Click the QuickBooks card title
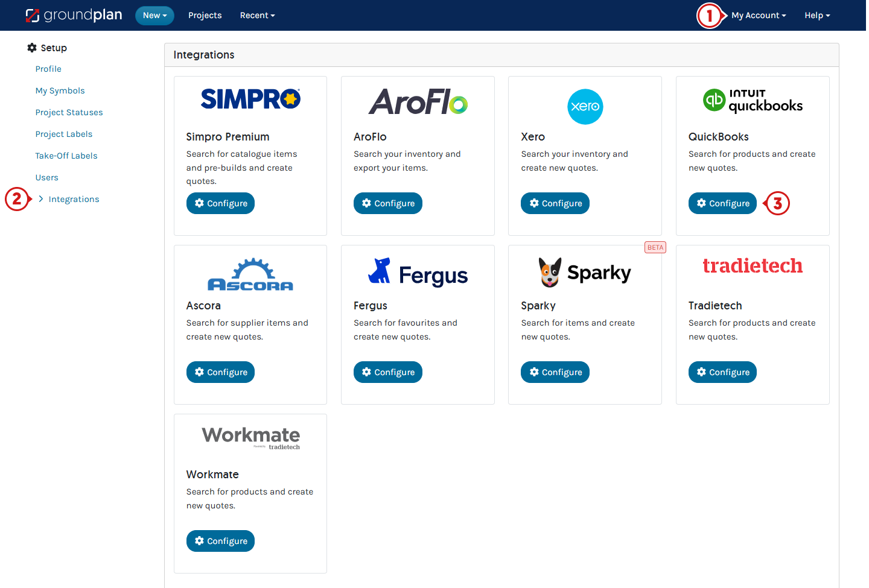Image resolution: width=869 pixels, height=588 pixels. (x=718, y=137)
